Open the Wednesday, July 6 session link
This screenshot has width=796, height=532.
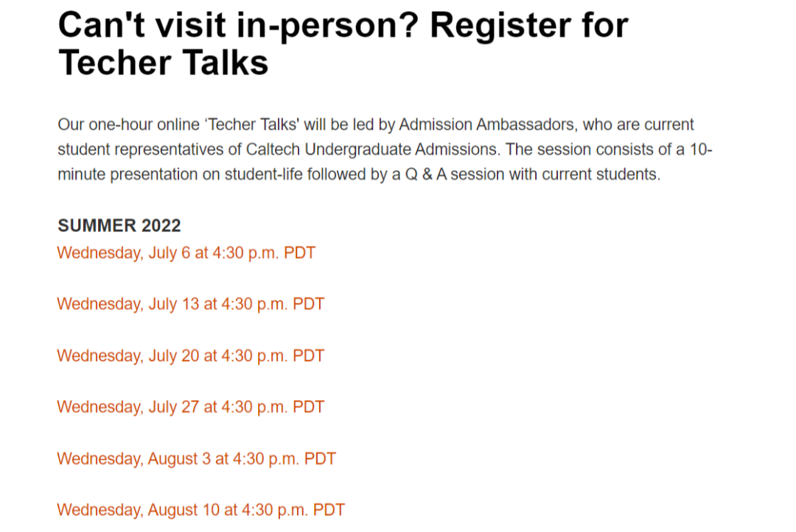186,253
